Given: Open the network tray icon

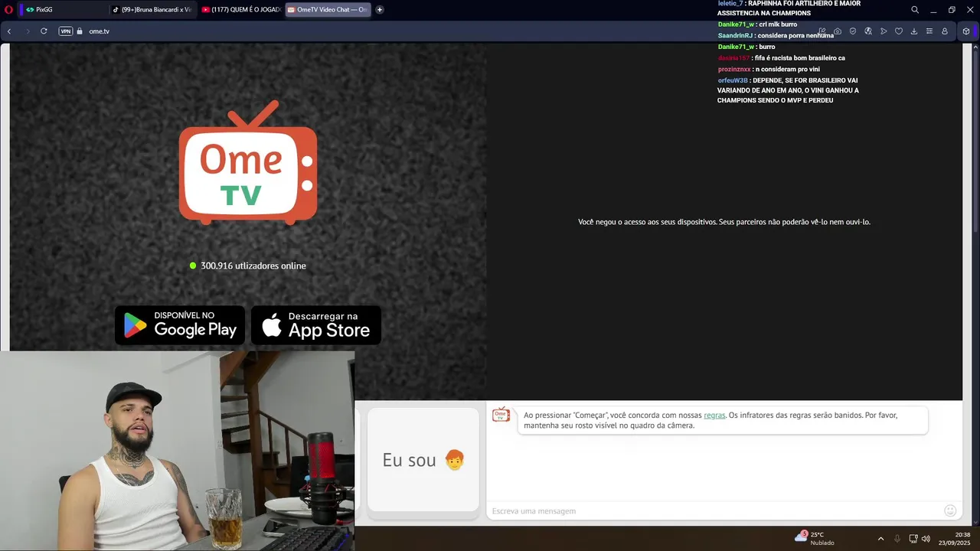Looking at the screenshot, I should (913, 539).
